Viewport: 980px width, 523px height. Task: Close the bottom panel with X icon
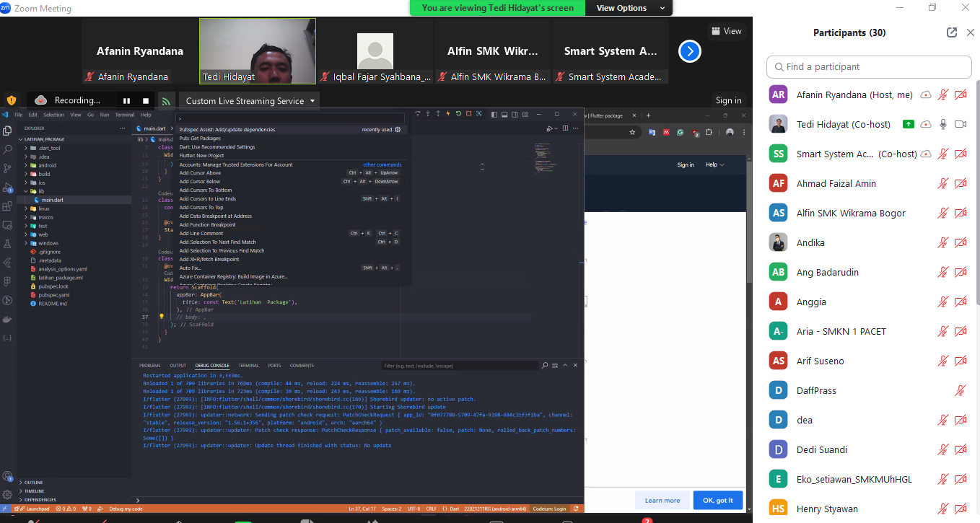click(x=575, y=366)
